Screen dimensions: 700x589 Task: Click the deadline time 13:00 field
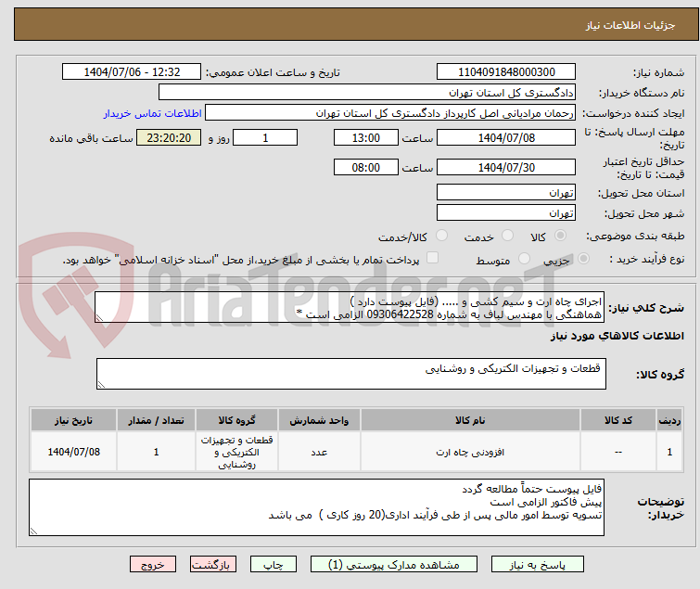[365, 137]
